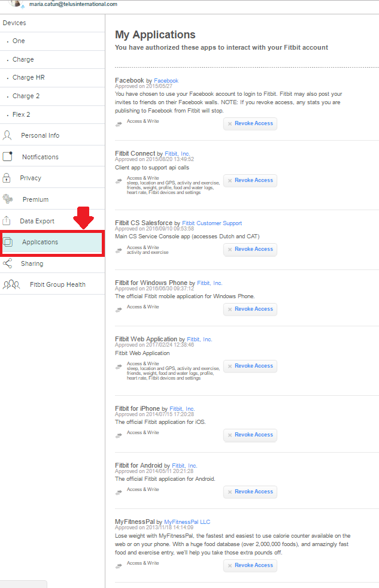Viewport: 379px width, 588px height.
Task: Click the maria.catun account email at top
Action: click(x=73, y=4)
